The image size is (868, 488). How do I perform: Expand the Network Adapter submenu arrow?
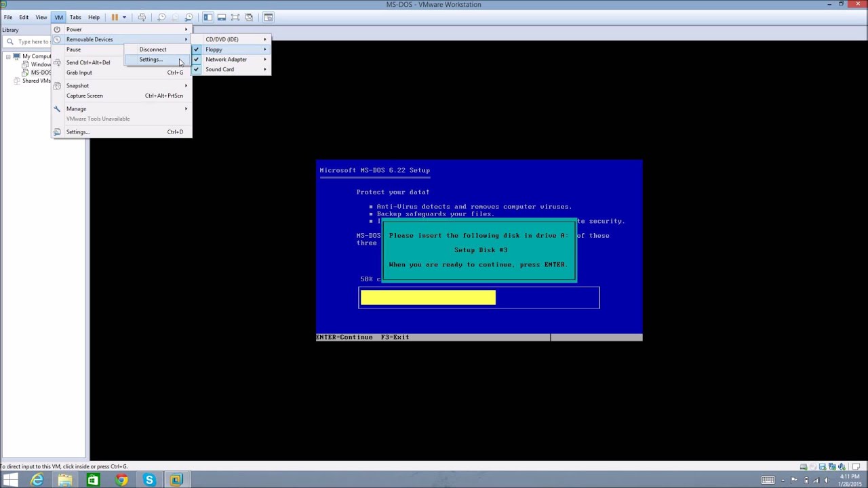(x=265, y=60)
